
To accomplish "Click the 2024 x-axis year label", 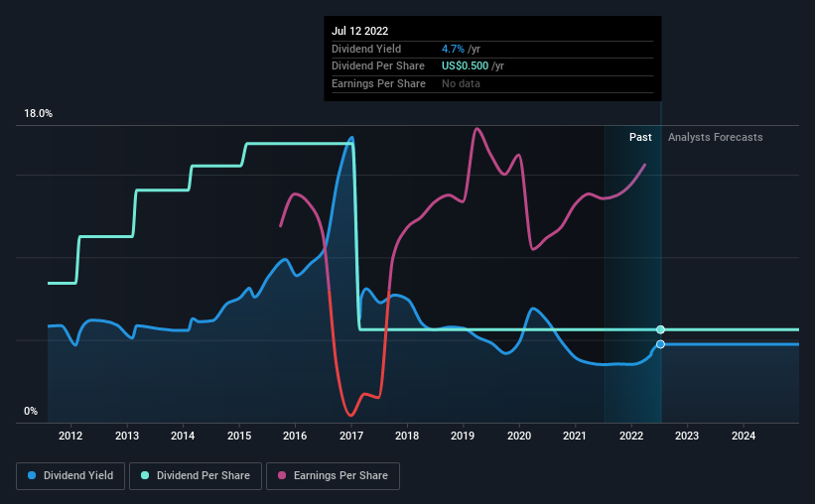I will point(744,436).
